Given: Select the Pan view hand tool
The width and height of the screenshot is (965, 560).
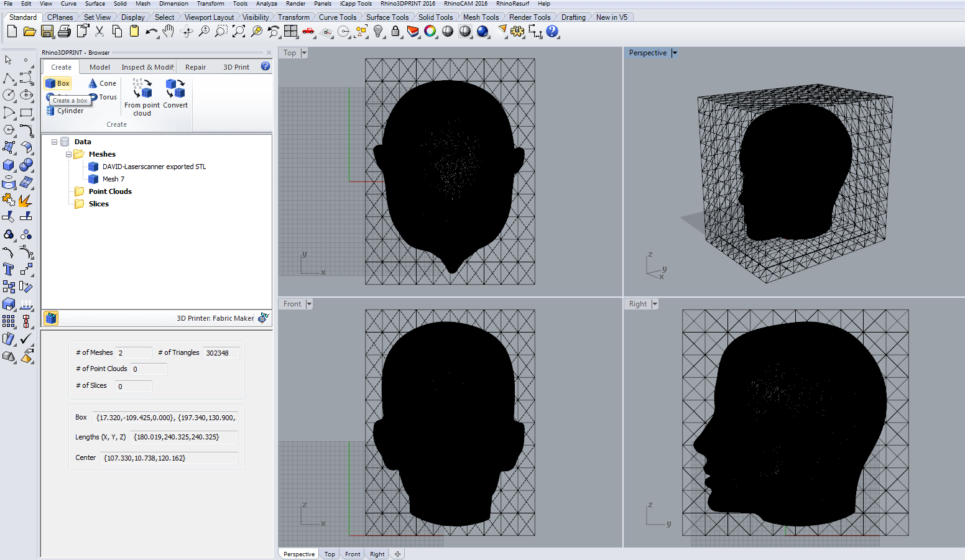Looking at the screenshot, I should point(169,32).
